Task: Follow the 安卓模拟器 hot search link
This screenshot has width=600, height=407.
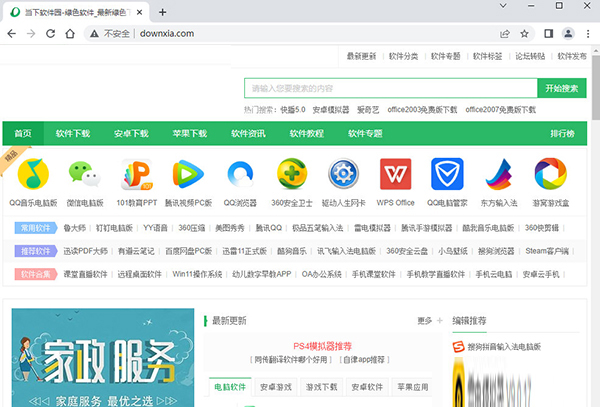Action: [x=331, y=108]
